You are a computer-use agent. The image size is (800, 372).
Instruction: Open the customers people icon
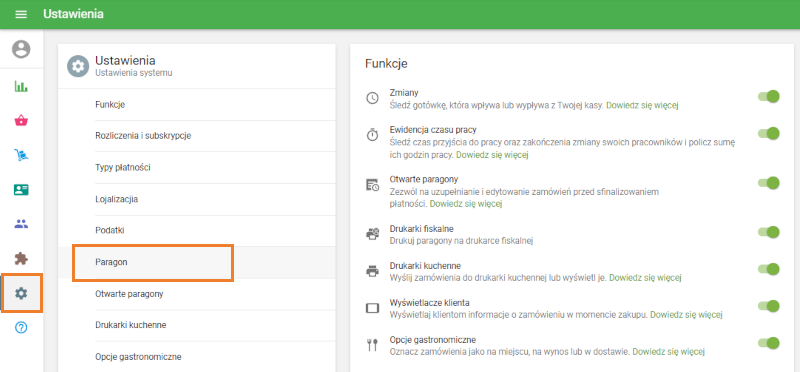(x=21, y=224)
